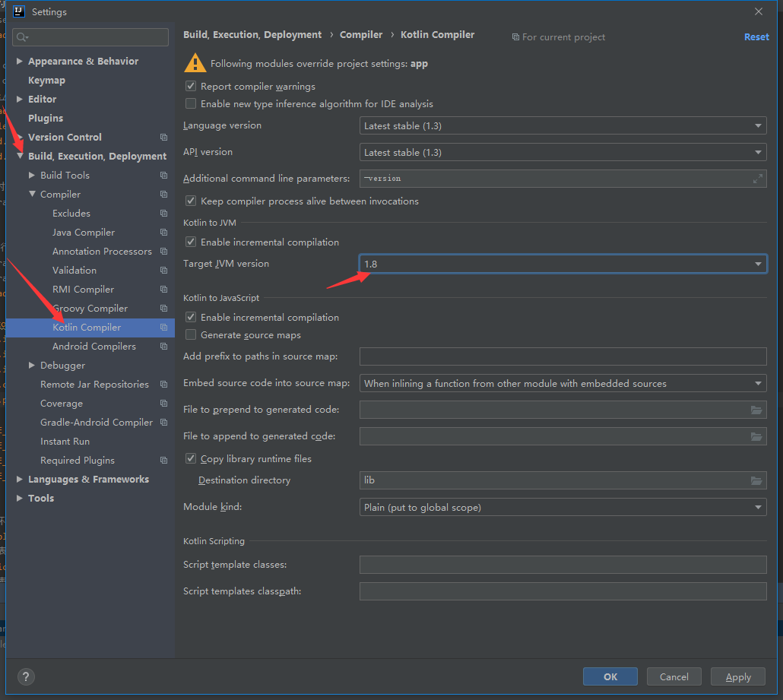Click Script templates classpath input field
Screen dimensions: 783x700
[x=563, y=591]
